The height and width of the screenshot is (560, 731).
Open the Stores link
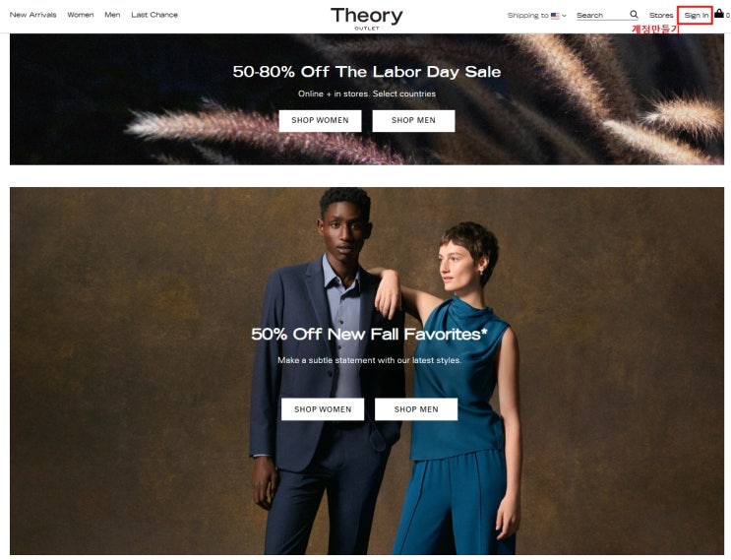[x=661, y=16]
